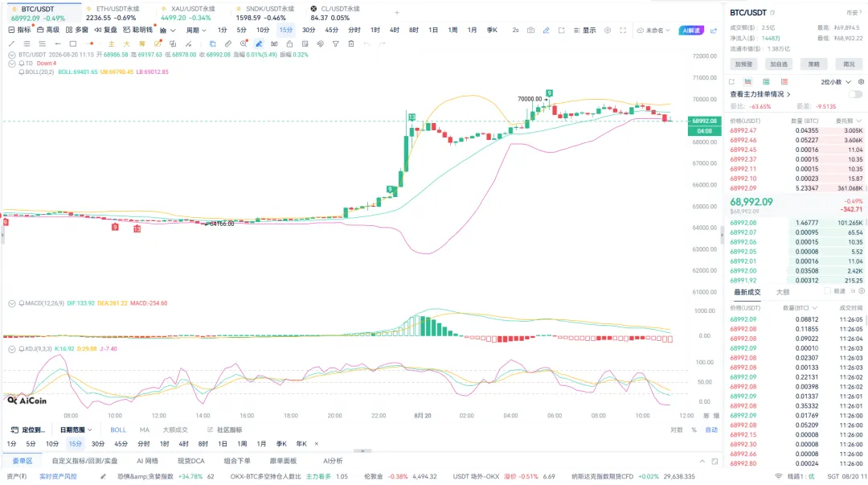Open 现货DCA bottom tab
This screenshot has height=485, width=868.
[191, 461]
